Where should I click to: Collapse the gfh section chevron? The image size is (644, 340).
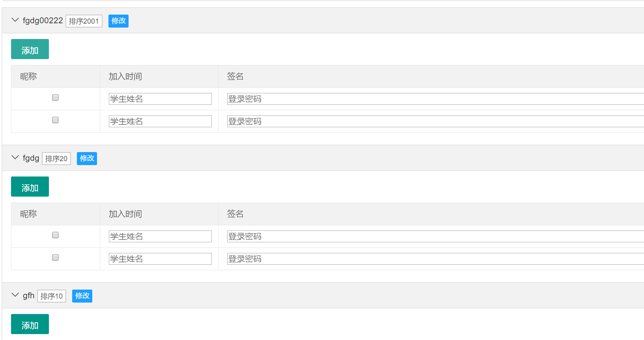(15, 295)
